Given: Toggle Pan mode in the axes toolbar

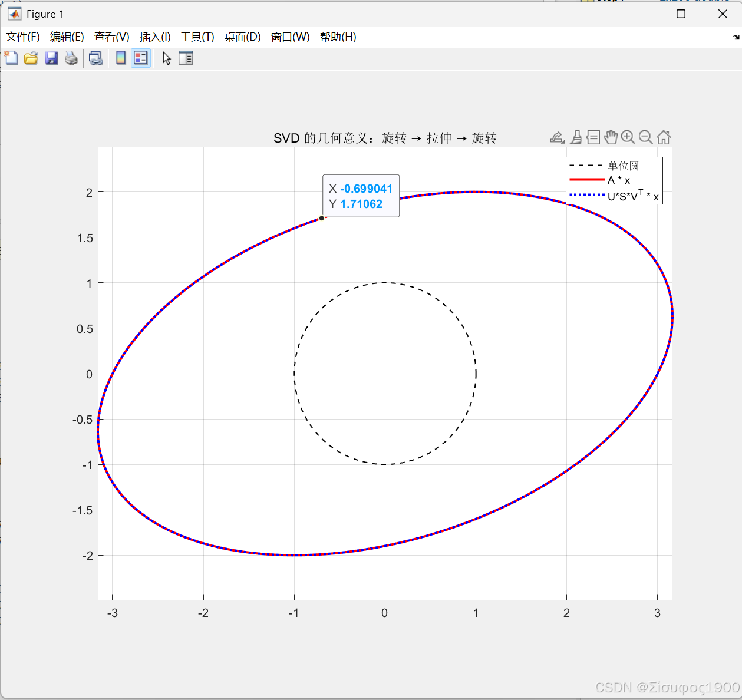Looking at the screenshot, I should (x=611, y=137).
